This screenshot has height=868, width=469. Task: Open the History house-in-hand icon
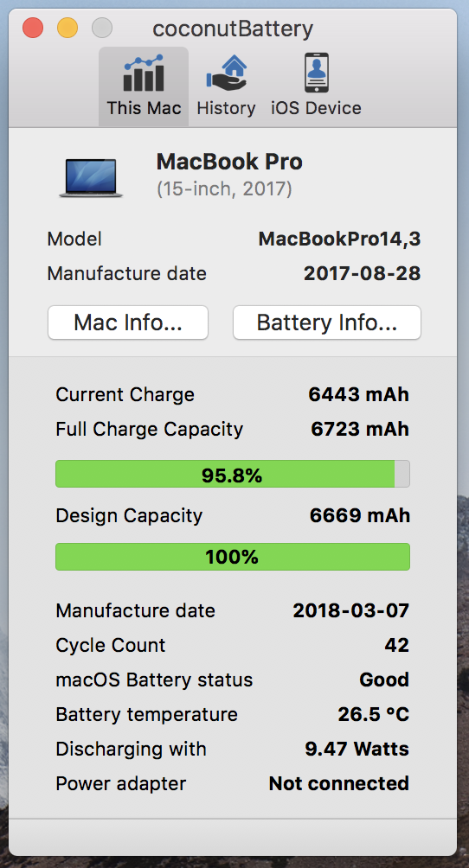(226, 73)
